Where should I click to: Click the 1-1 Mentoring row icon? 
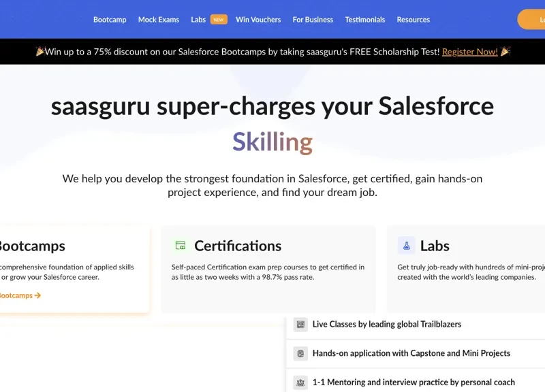click(300, 382)
